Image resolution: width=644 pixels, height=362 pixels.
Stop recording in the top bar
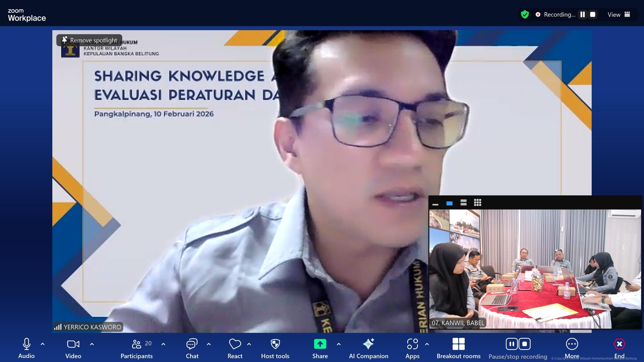(593, 15)
